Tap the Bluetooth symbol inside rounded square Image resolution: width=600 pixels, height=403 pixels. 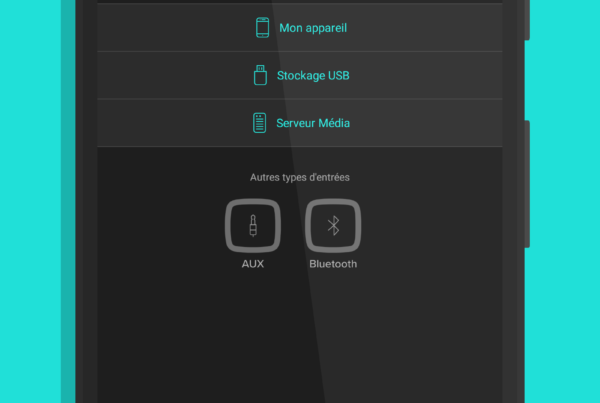point(334,225)
